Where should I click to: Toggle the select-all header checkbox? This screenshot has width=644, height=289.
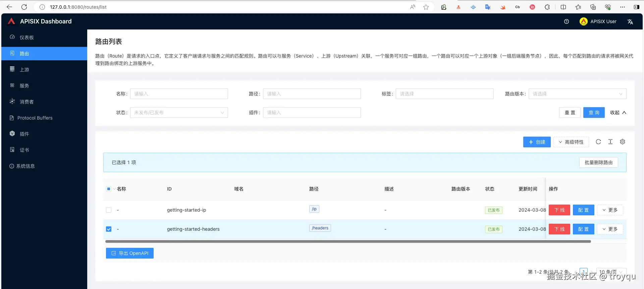point(109,189)
